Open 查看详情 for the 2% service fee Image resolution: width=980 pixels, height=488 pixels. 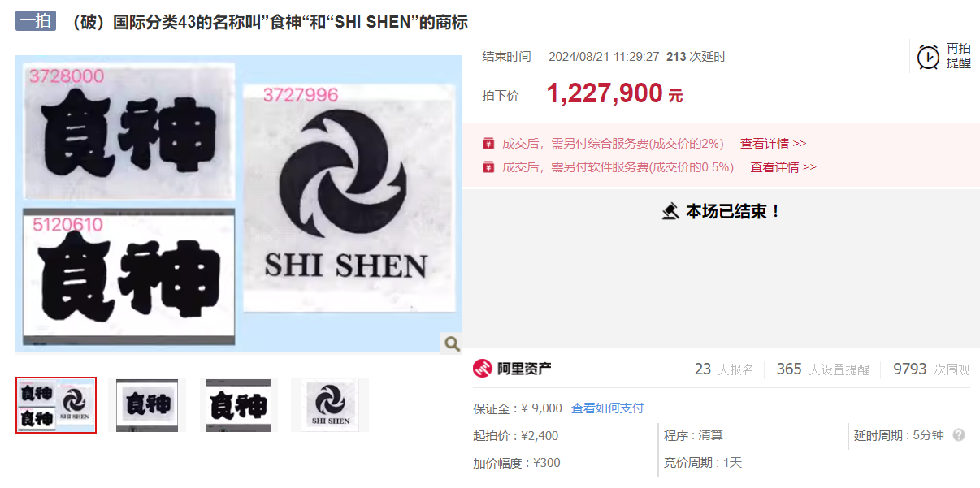click(773, 144)
